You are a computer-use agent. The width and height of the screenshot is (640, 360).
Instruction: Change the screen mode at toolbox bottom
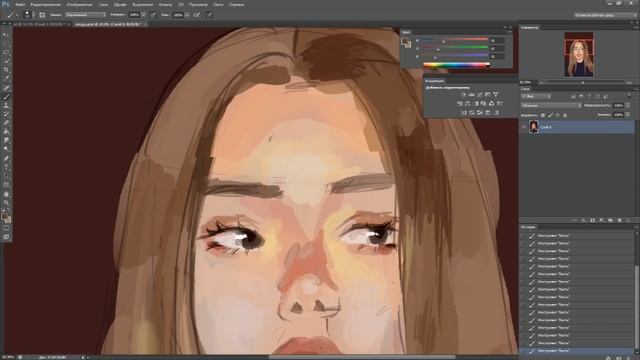(6, 237)
